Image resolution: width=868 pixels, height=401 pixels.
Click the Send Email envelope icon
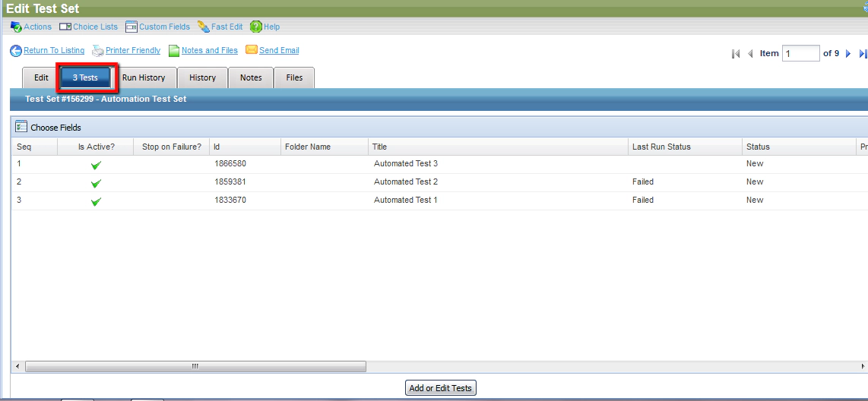click(x=252, y=50)
